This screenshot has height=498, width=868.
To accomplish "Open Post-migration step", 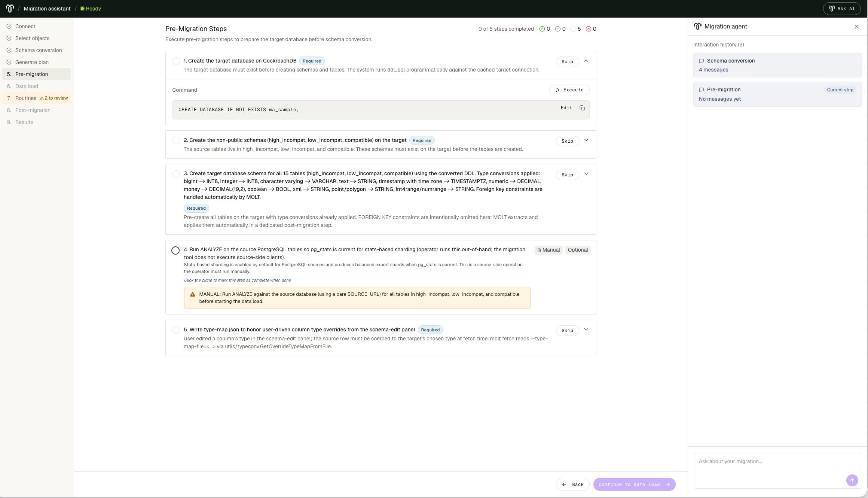I will [x=36, y=110].
